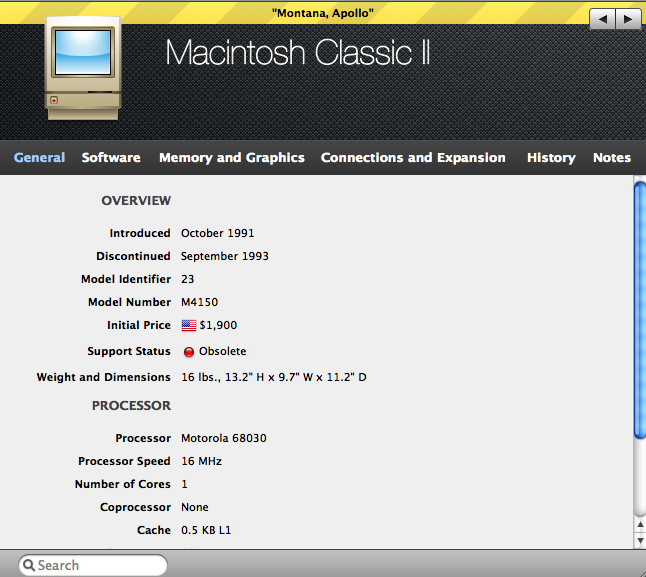Click the Model Number label
The width and height of the screenshot is (646, 577).
pos(129,302)
